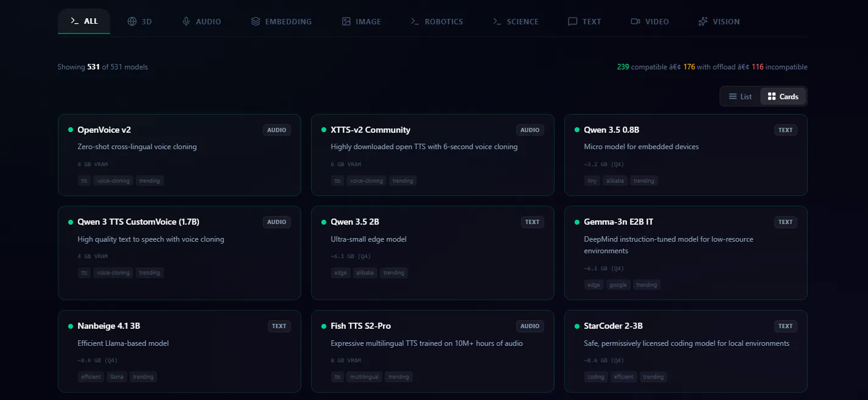
Task: Click the tiny tag on Qwen 3.5 0.8B
Action: [x=592, y=181]
